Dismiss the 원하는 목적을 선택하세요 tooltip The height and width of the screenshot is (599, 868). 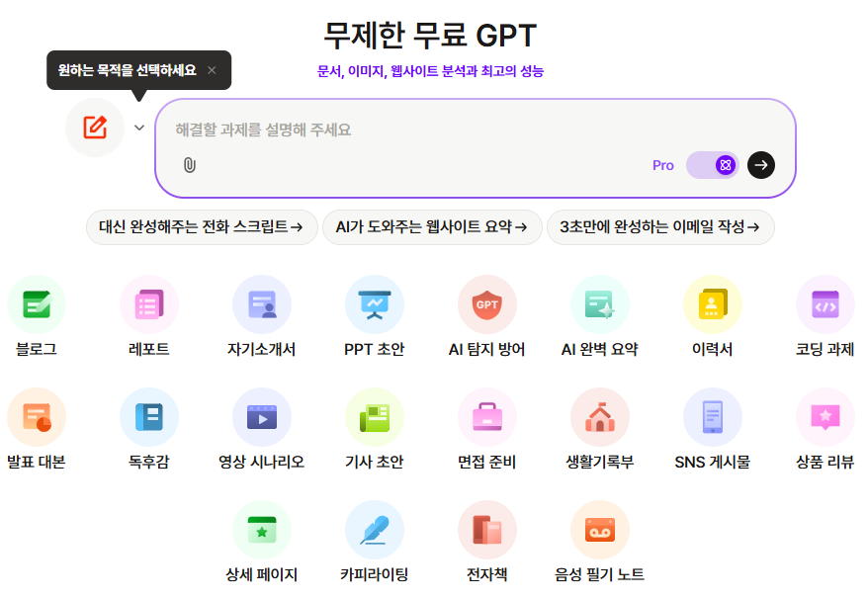212,70
